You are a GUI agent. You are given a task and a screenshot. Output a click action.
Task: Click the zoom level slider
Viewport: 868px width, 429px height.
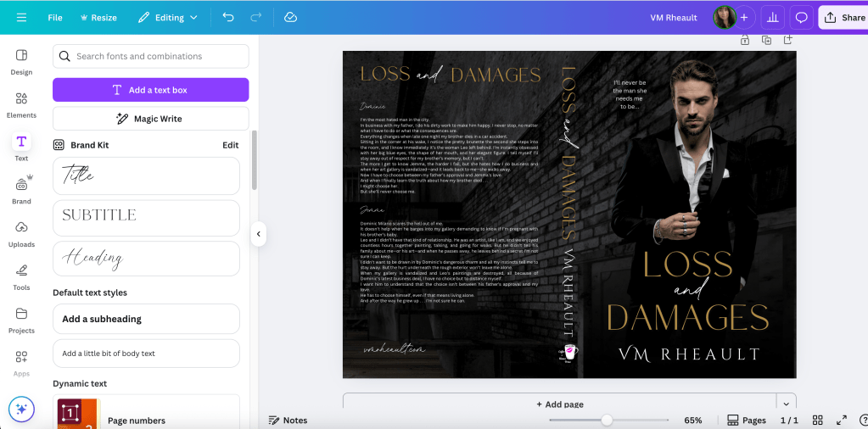click(x=607, y=420)
